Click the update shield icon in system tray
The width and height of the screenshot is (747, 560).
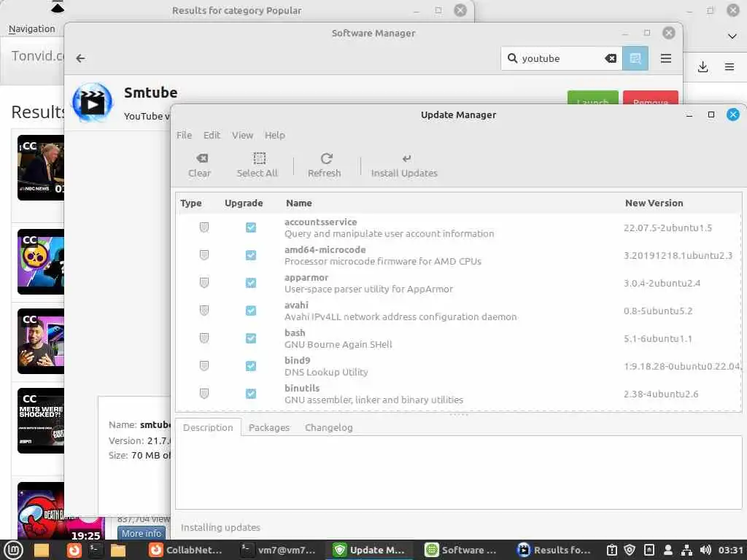pyautogui.click(x=630, y=550)
